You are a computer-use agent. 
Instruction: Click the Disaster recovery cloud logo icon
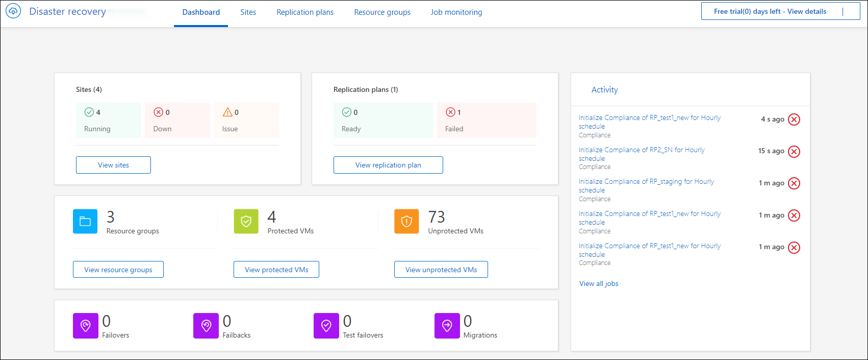tap(13, 11)
